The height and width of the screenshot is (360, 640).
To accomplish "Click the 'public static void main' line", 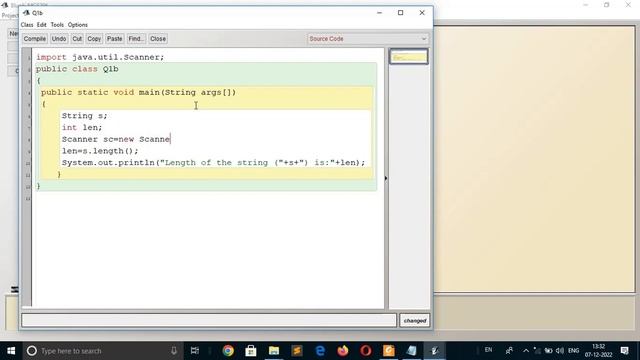I will (138, 93).
